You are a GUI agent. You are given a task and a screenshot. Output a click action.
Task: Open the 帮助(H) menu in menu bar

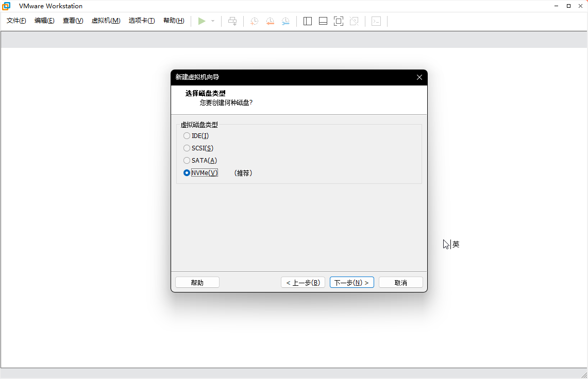(174, 21)
